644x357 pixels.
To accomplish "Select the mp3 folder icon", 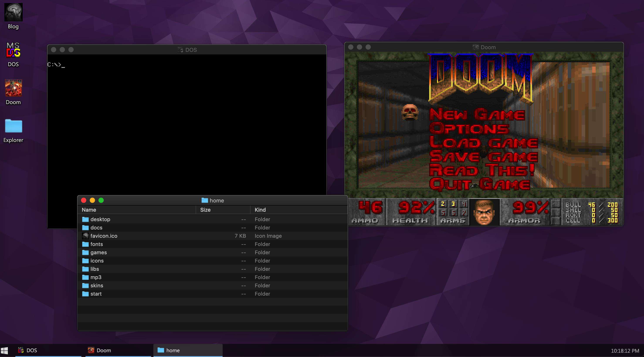I will [85, 277].
